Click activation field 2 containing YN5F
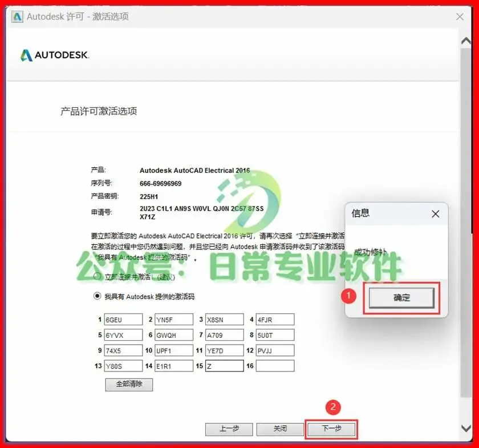479x448 pixels. click(174, 319)
